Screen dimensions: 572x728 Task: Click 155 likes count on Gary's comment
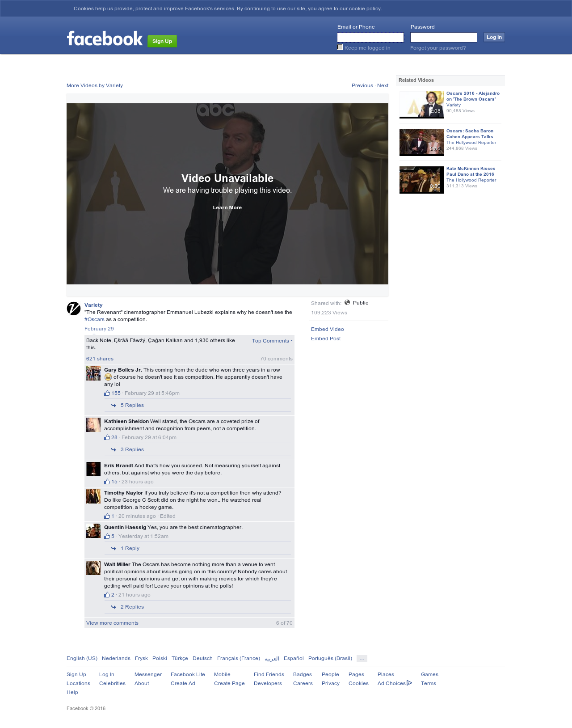coord(116,393)
